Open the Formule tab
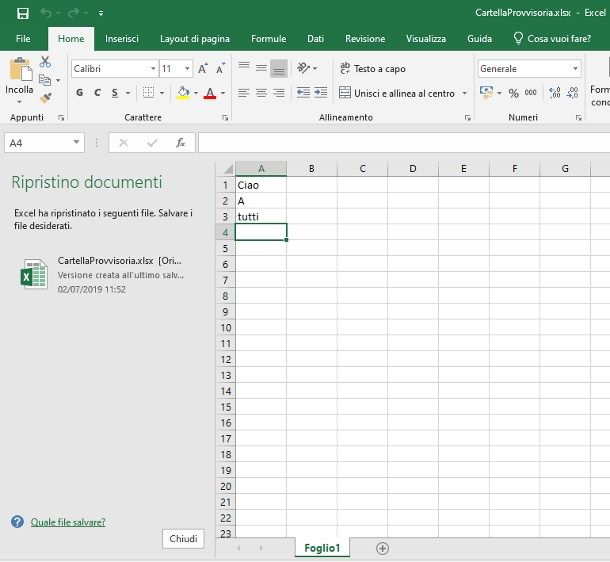This screenshot has height=562, width=610. 268,39
